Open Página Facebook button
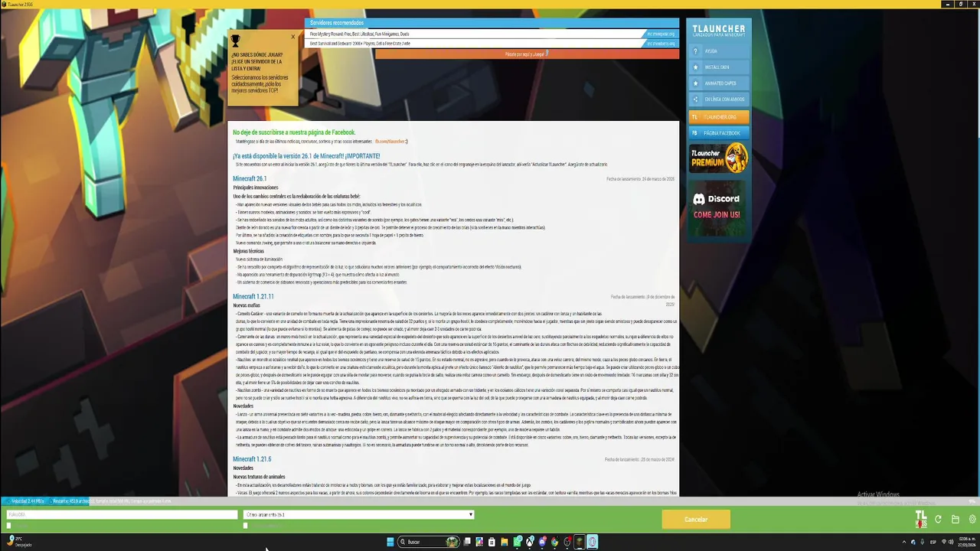 719,133
